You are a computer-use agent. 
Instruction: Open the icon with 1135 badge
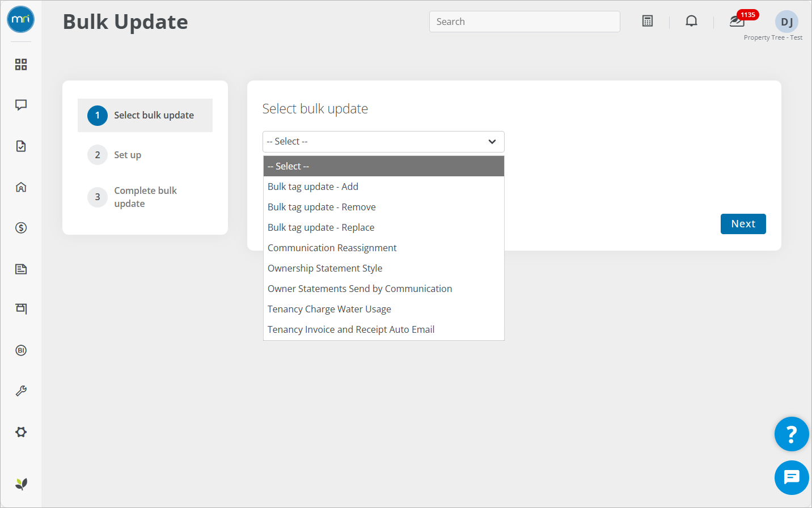(x=737, y=22)
